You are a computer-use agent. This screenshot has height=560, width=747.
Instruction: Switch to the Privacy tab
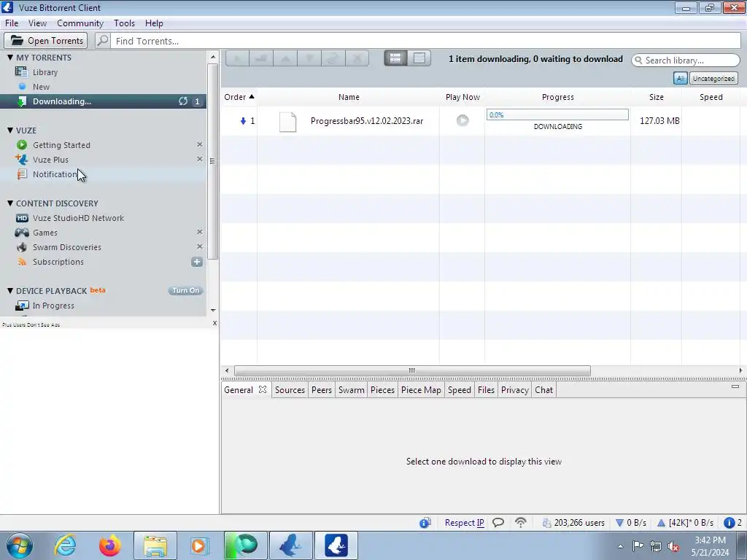(514, 390)
